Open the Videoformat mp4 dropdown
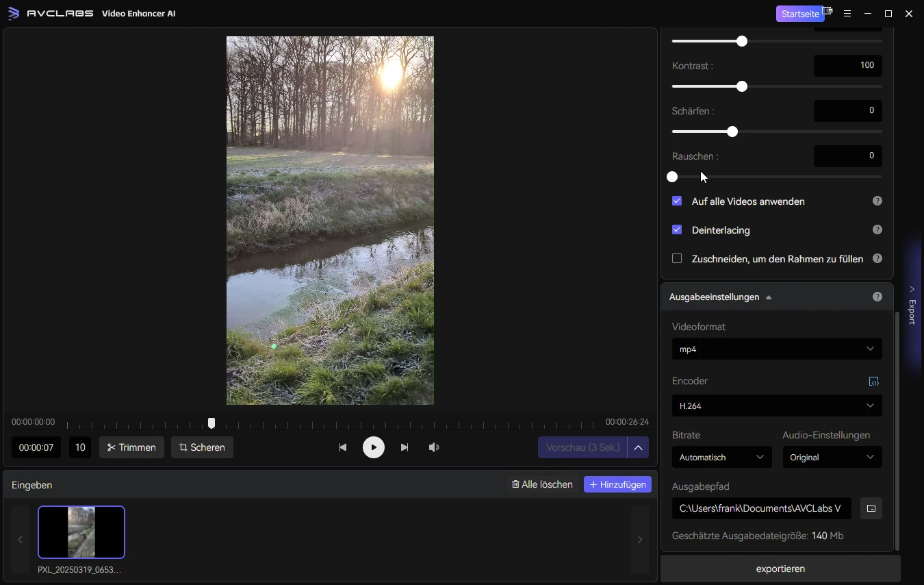 (776, 349)
